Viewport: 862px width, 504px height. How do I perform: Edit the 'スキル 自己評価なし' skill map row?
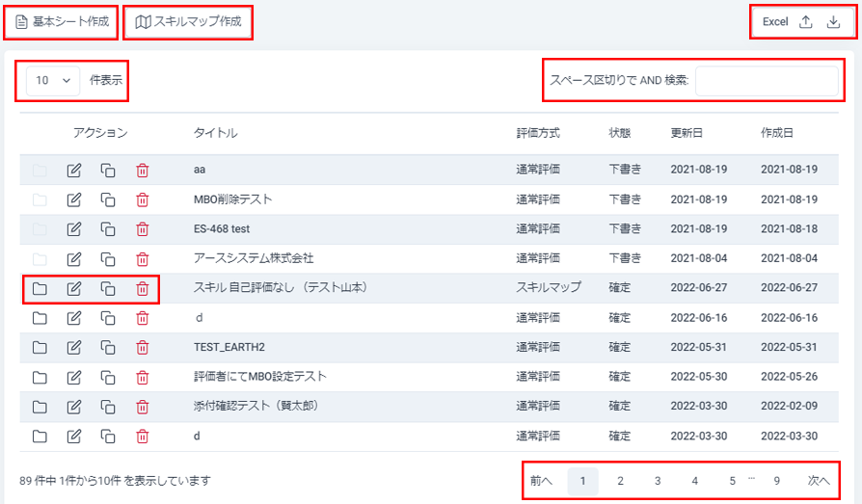click(74, 288)
